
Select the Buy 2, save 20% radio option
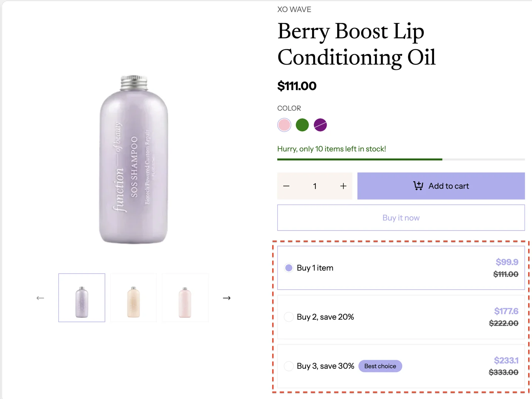coord(289,317)
